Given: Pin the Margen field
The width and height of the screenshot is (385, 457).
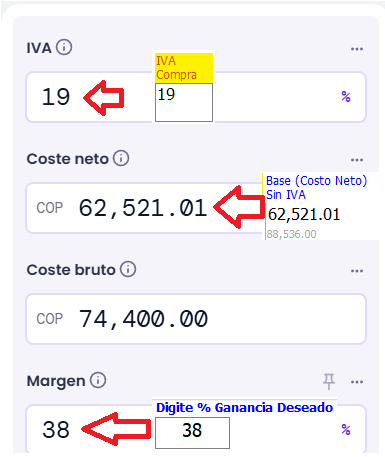Looking at the screenshot, I should click(x=329, y=381).
